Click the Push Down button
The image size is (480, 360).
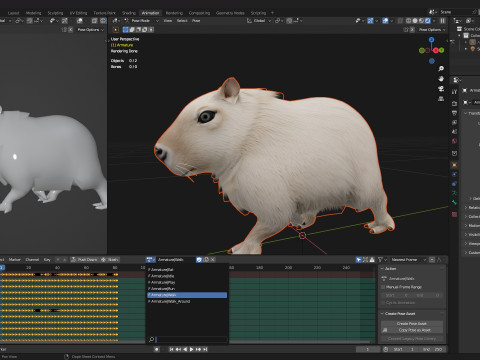tap(84, 260)
